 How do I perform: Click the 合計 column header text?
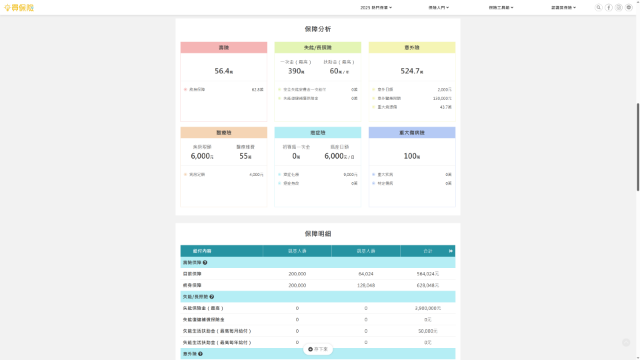point(427,251)
